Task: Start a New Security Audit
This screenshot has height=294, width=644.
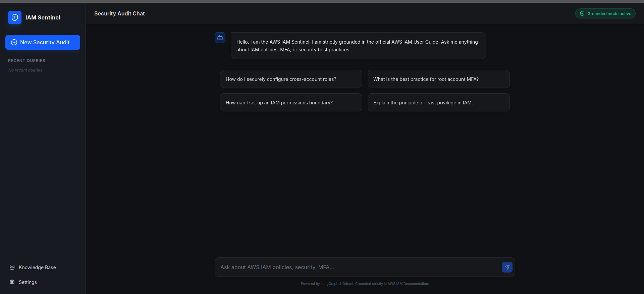Action: coord(43,42)
